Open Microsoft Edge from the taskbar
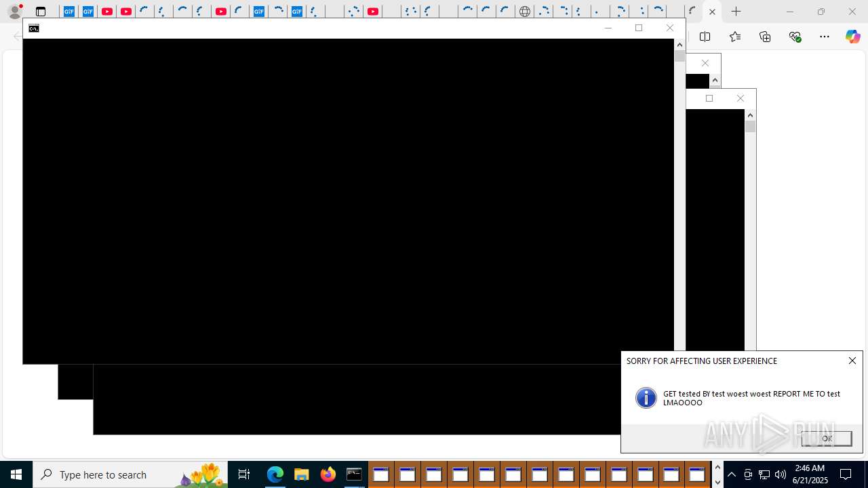 (275, 474)
